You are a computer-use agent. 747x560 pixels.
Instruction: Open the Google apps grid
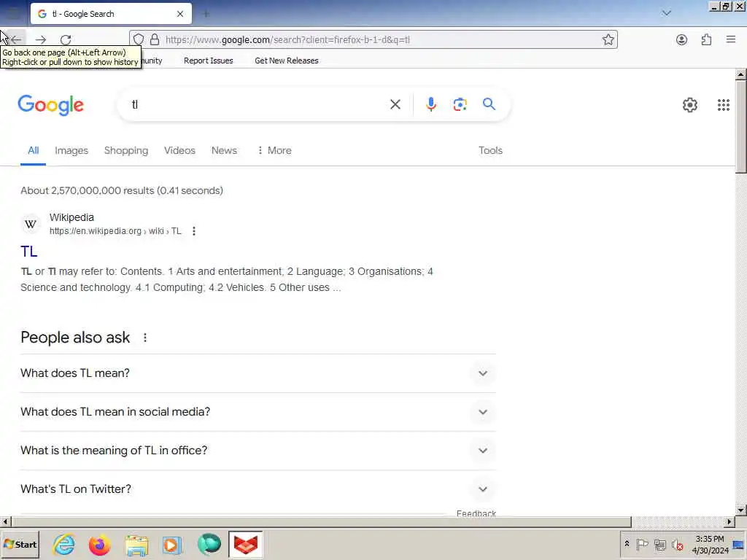tap(723, 105)
